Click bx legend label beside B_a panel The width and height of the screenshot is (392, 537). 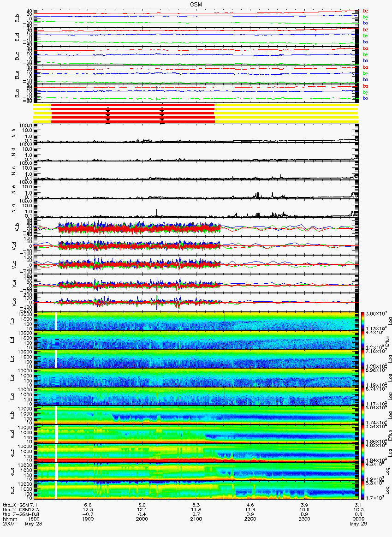click(x=366, y=98)
